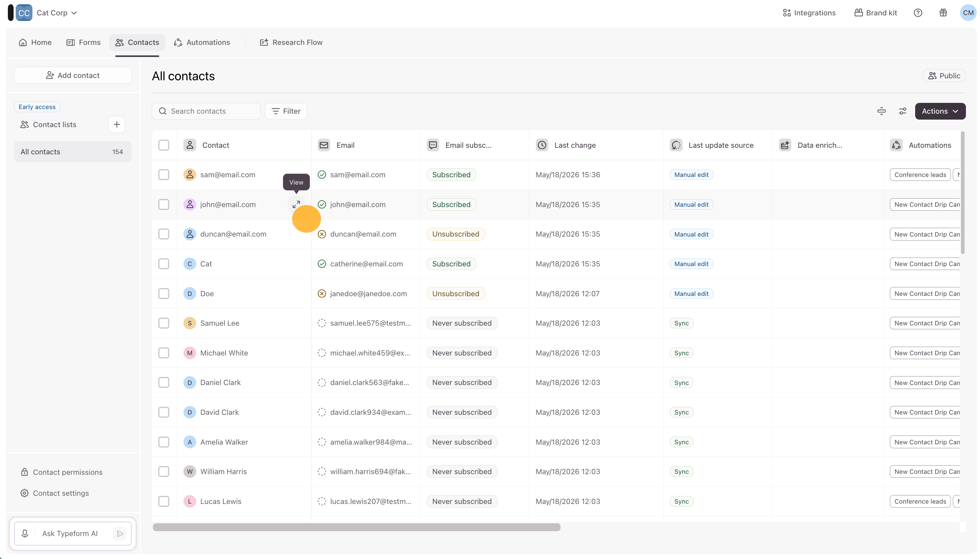Switch to the Forms tab
This screenshot has width=980, height=559.
83,42
